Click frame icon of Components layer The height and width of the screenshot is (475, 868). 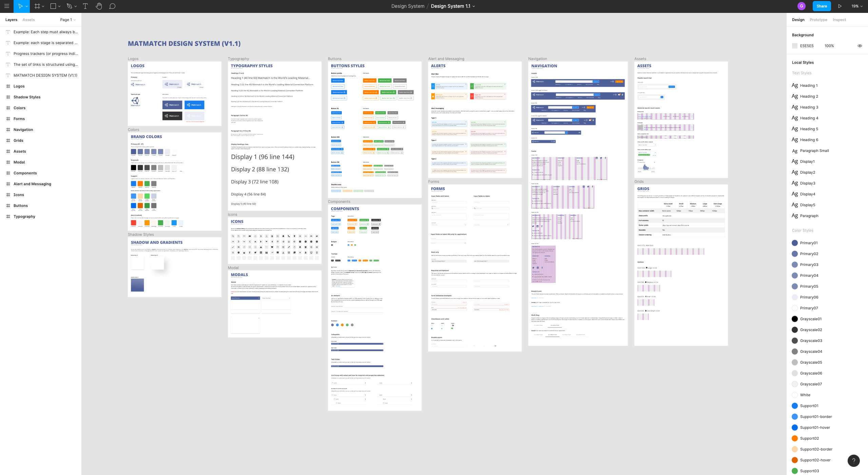8,173
